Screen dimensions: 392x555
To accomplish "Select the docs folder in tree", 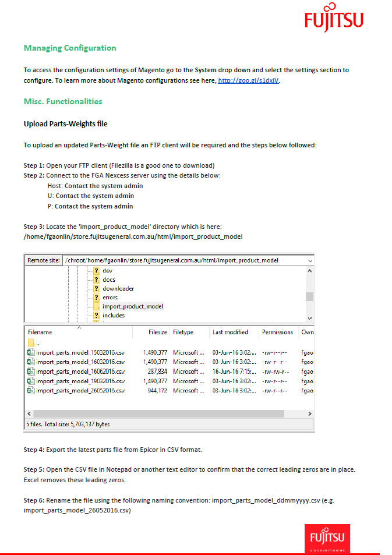I will pos(109,280).
